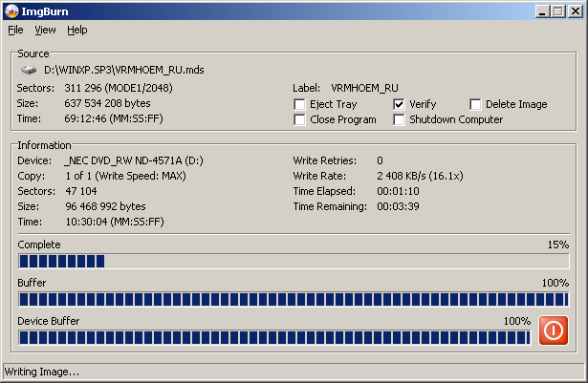Click the Writing Image status bar text

[42, 372]
